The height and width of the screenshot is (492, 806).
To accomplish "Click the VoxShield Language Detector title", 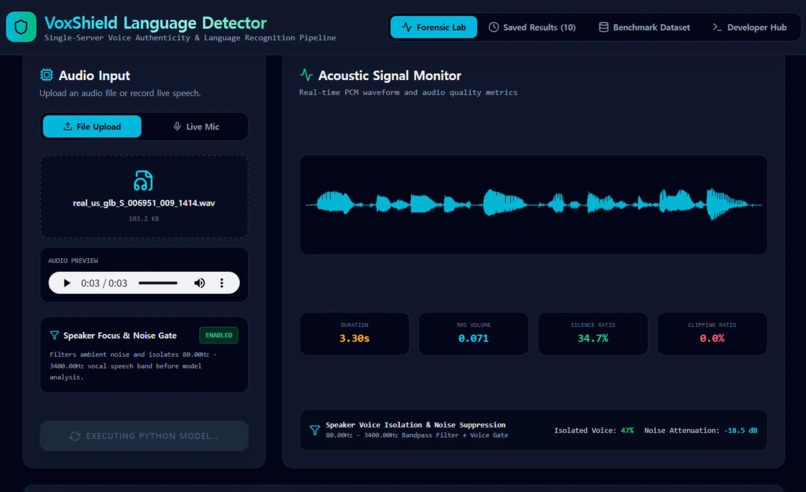I will [x=155, y=23].
